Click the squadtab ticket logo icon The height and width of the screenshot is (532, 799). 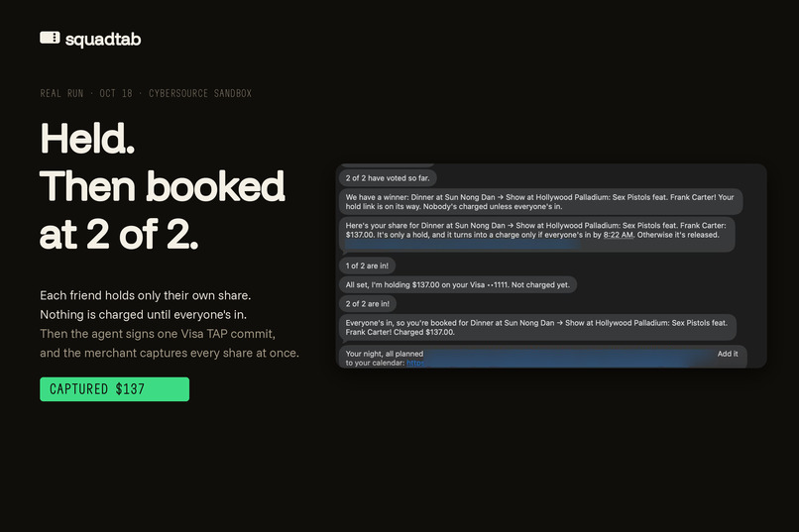(50, 38)
